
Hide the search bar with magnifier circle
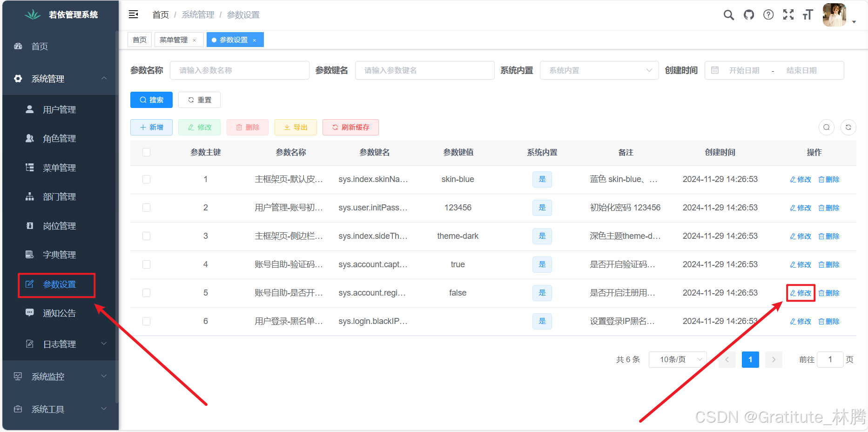click(827, 127)
